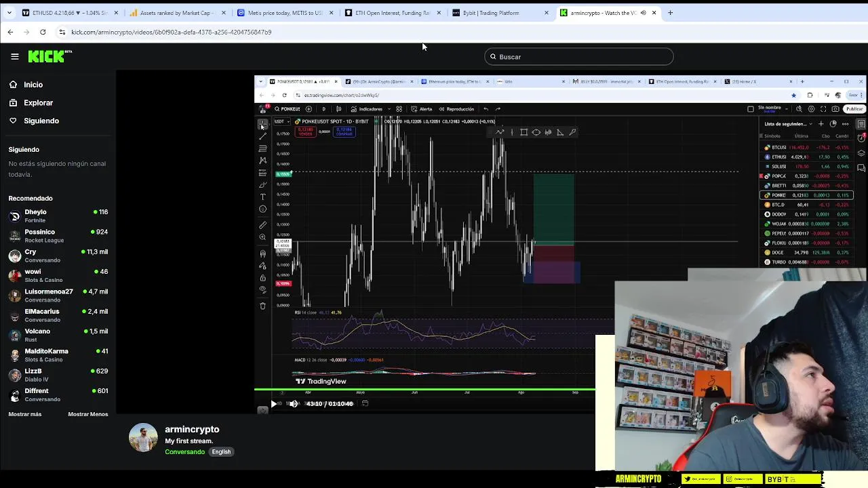The image size is (868, 488).
Task: Focus the Buscar search field
Action: [x=579, y=57]
